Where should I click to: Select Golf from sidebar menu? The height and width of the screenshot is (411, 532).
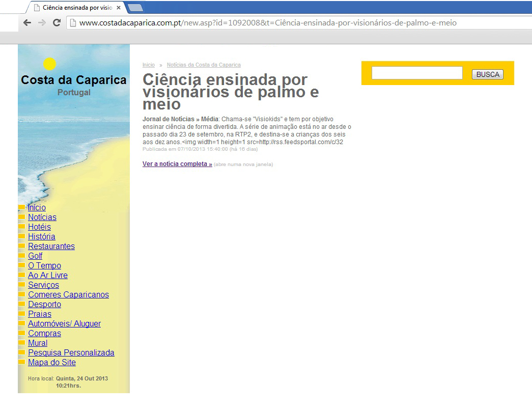35,256
